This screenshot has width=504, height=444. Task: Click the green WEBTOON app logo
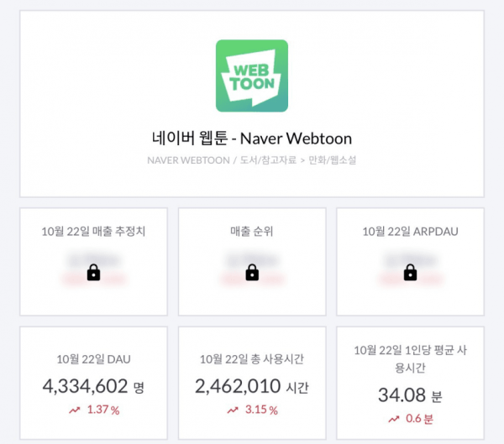pos(252,76)
